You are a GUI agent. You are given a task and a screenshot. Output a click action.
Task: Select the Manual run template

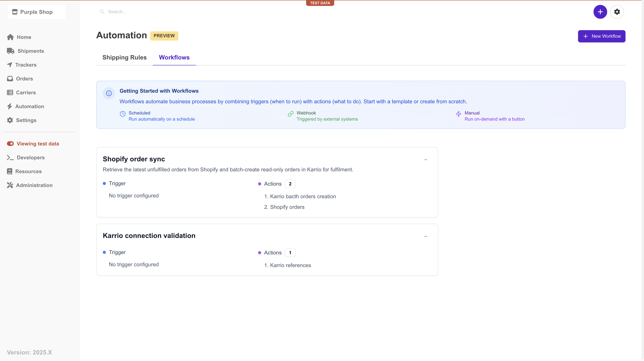(495, 116)
